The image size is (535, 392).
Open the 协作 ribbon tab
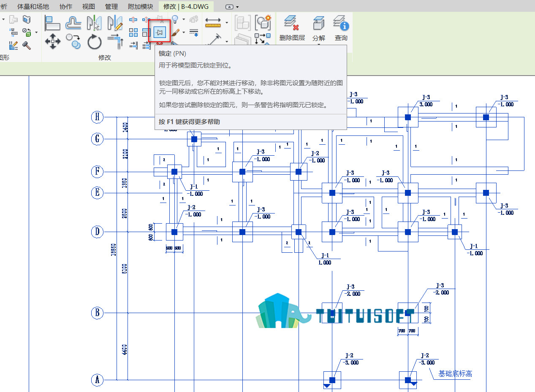click(66, 7)
